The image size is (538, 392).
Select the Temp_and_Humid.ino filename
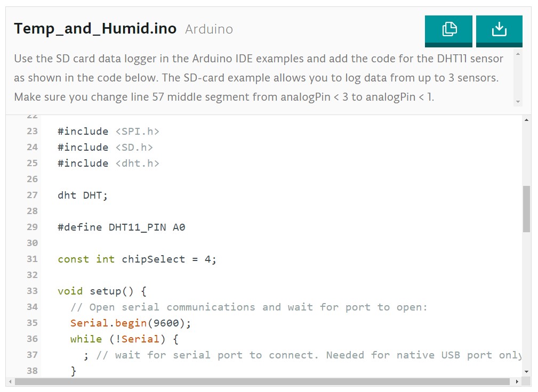click(x=95, y=29)
